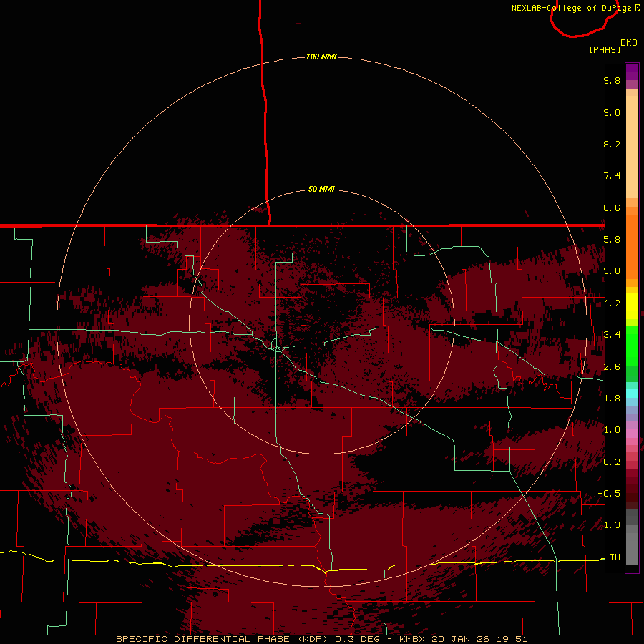This screenshot has height=644, width=644.
Task: Click the 5.0 legend value
Action: (x=612, y=271)
